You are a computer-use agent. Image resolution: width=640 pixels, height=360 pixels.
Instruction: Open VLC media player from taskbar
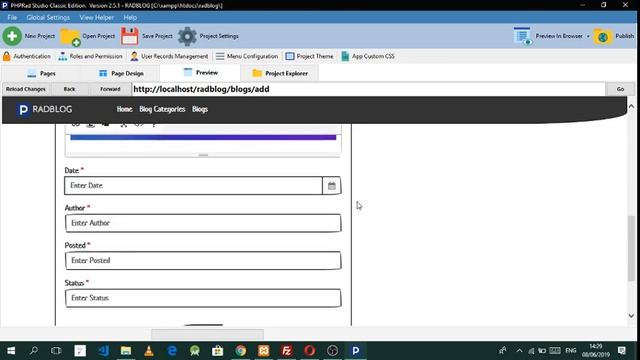[x=149, y=351]
